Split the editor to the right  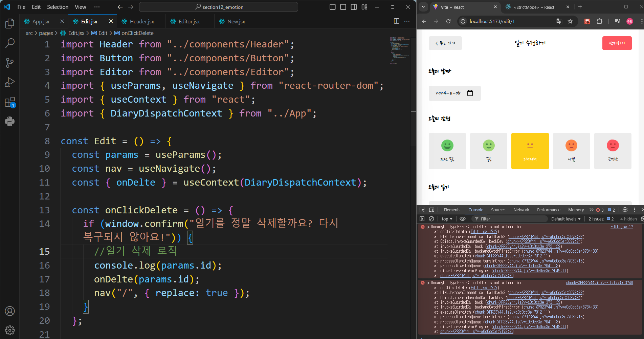397,21
